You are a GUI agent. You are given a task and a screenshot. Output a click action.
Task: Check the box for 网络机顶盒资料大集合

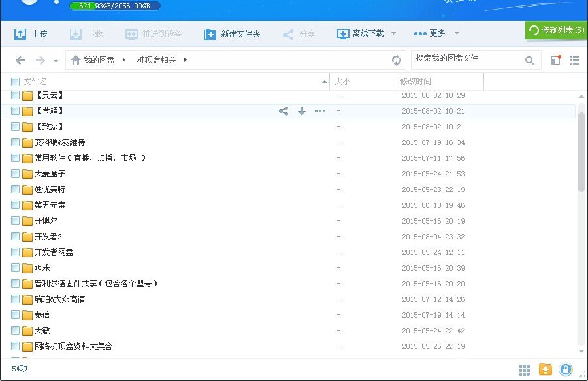coord(15,346)
